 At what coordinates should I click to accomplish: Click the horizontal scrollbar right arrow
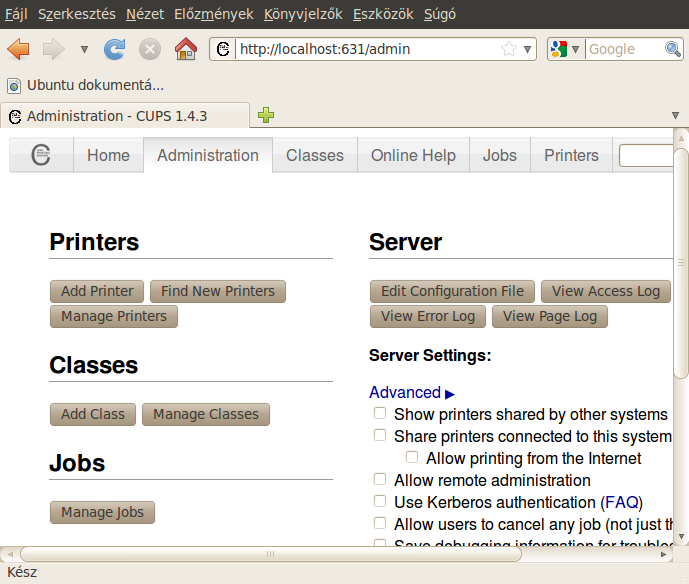[x=664, y=554]
